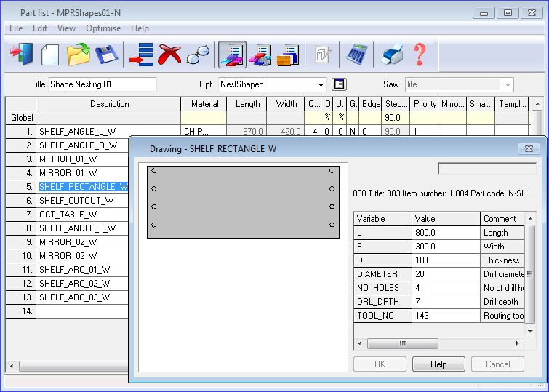Insert a line with red arrow icon
Viewport: 549px width, 392px height.
click(x=141, y=55)
